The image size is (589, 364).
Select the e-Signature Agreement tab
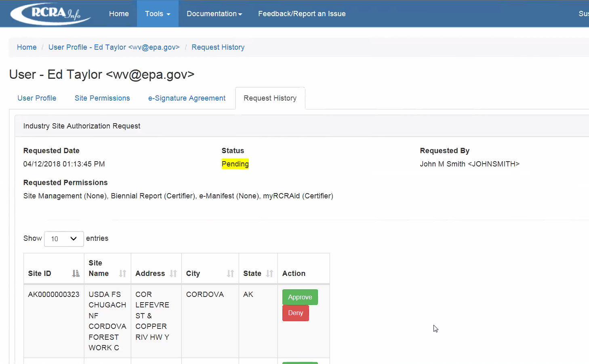click(x=187, y=98)
